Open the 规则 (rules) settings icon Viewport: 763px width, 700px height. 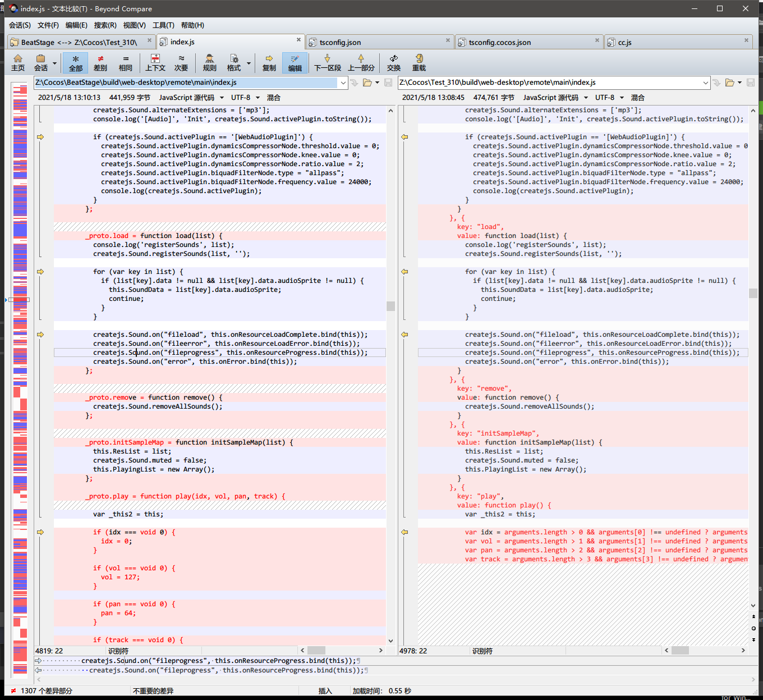tap(209, 62)
